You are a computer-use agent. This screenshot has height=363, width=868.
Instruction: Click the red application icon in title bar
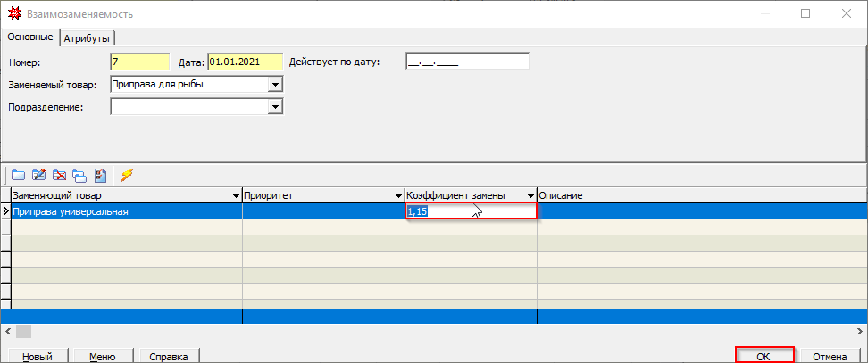click(x=13, y=13)
